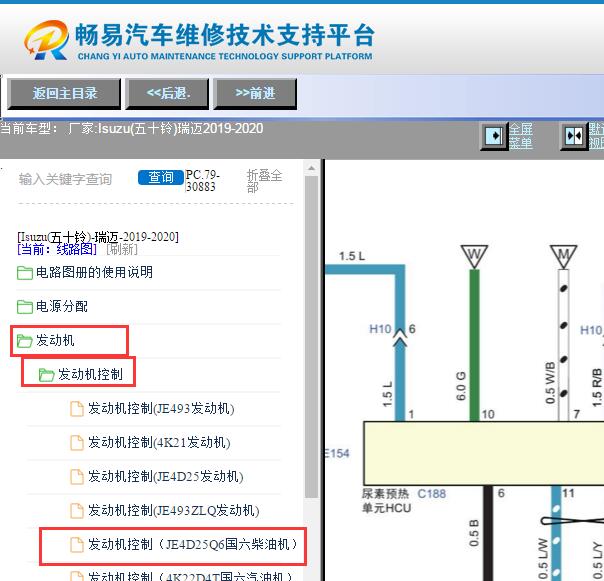Open 发动机控制(JE493发动机) document
This screenshot has height=581, width=604.
[161, 408]
